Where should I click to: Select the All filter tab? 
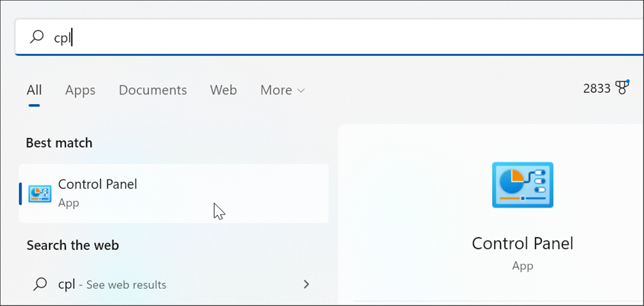click(34, 90)
